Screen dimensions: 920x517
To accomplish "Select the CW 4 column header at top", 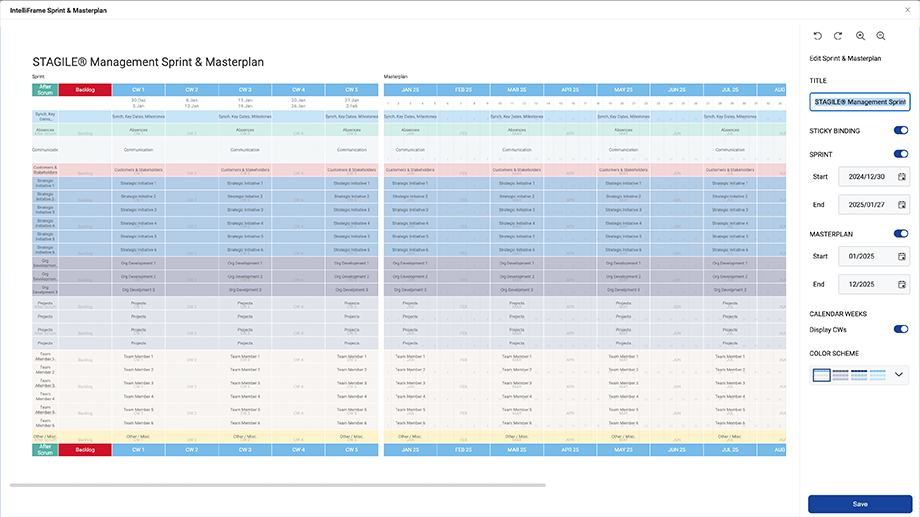I will pos(299,90).
